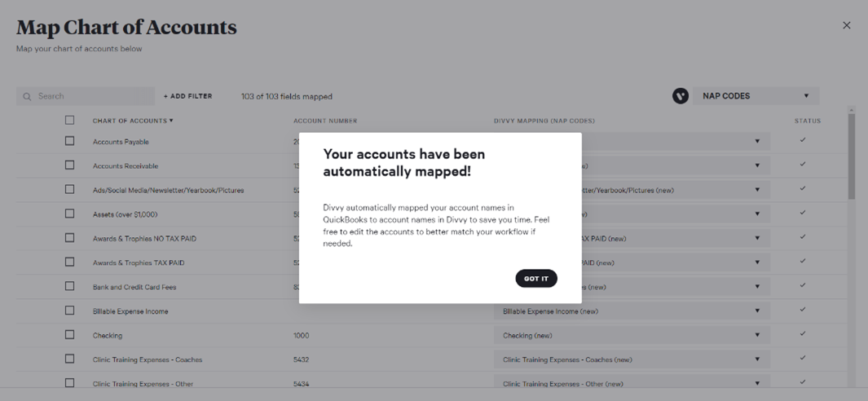The width and height of the screenshot is (868, 401).
Task: Expand Billable Expense Income mapping dropdown
Action: point(756,311)
